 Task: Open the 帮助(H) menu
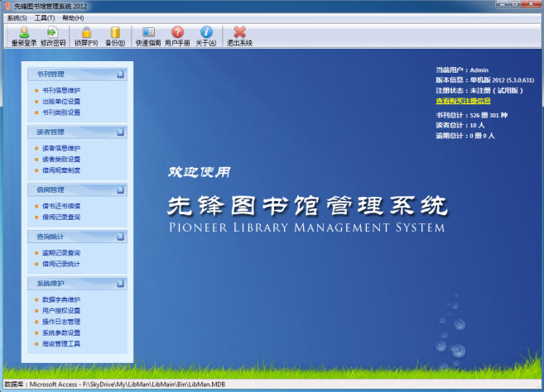point(73,18)
